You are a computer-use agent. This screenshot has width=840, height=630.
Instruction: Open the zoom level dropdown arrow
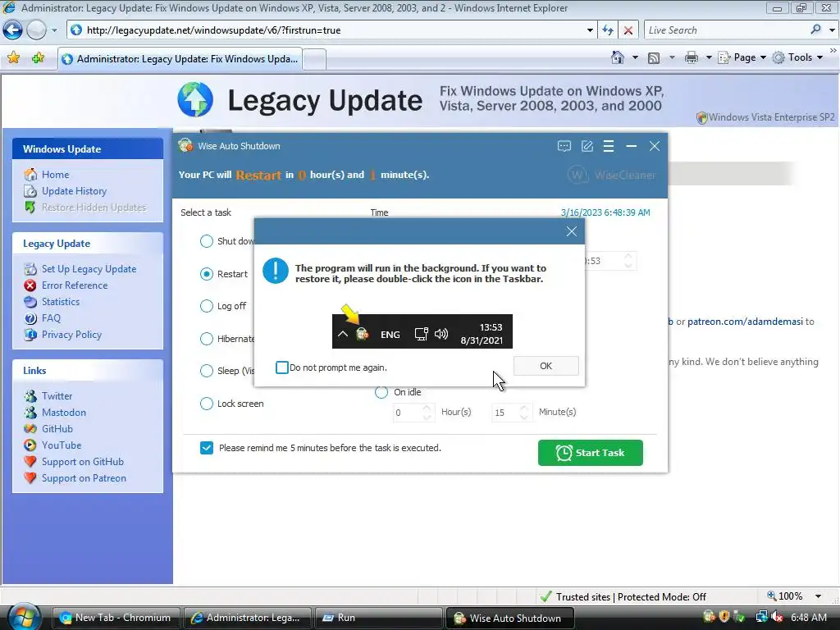(818, 596)
